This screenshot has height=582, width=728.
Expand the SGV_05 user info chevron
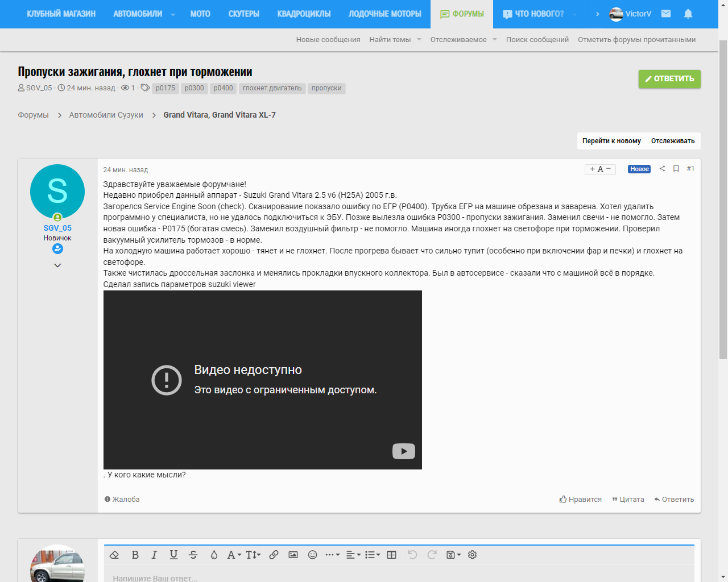click(57, 265)
